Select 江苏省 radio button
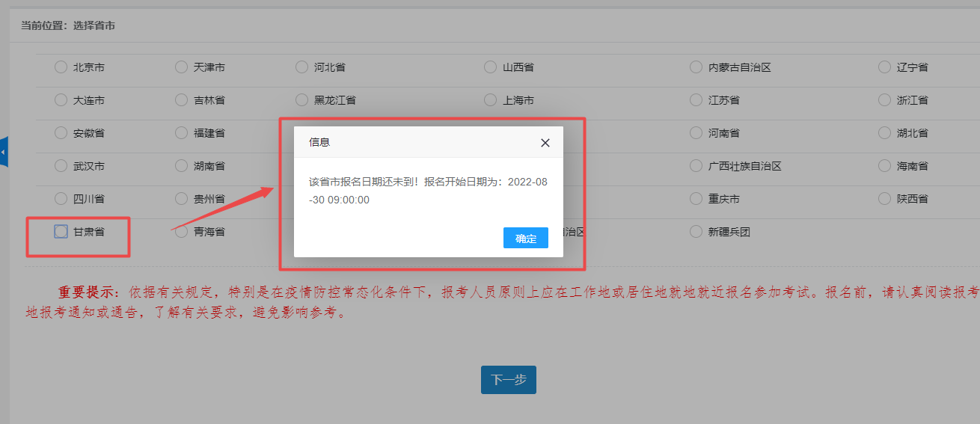The image size is (980, 424). click(x=696, y=99)
